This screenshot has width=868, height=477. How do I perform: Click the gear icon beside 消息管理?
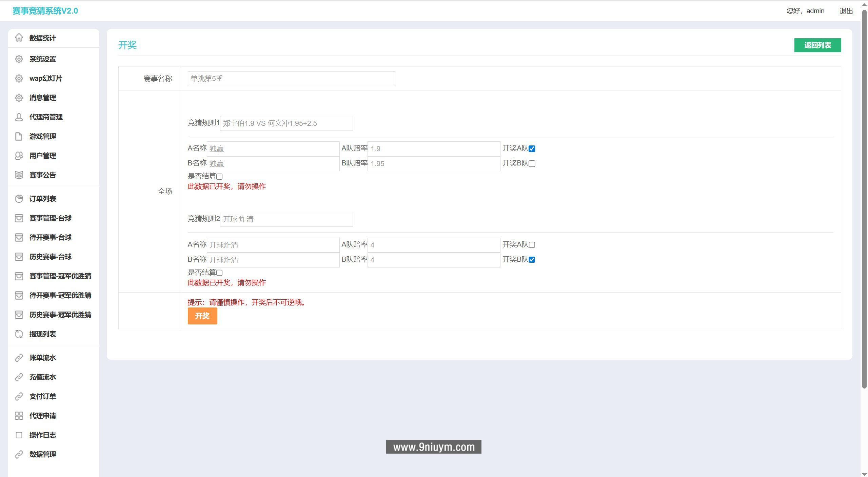tap(19, 98)
